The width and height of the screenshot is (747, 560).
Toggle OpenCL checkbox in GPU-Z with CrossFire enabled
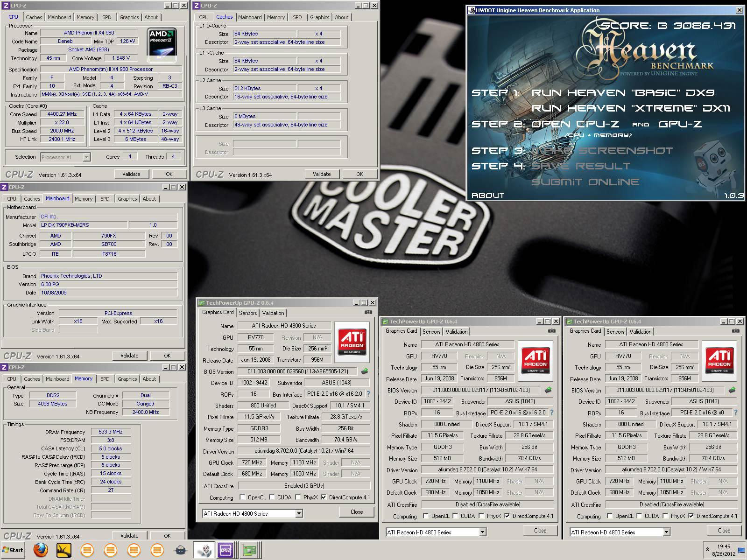click(x=242, y=497)
